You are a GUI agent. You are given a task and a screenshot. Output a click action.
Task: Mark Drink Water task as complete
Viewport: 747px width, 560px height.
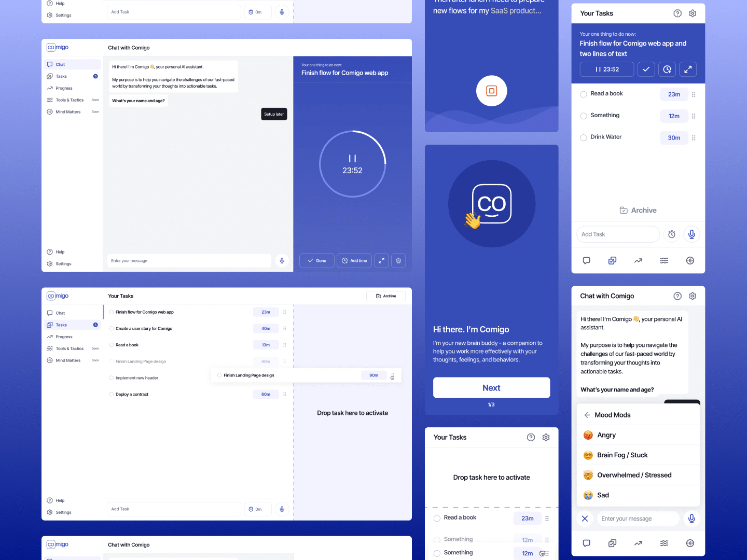click(584, 138)
